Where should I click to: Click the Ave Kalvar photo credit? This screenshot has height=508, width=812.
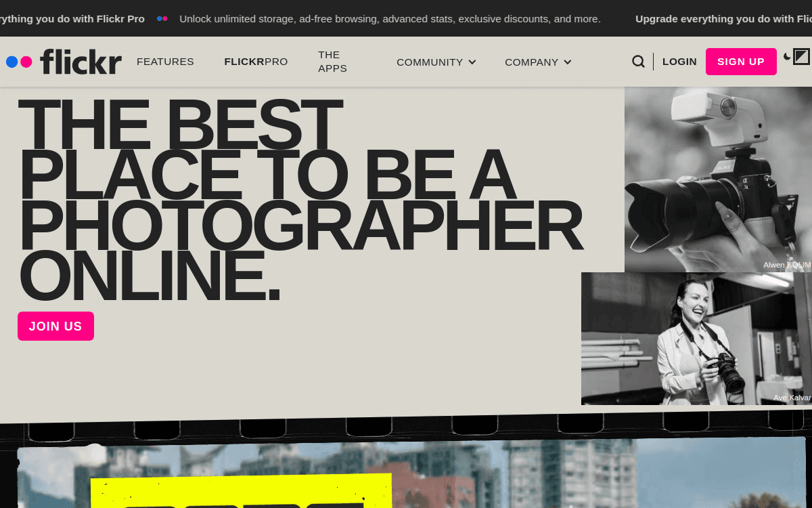(792, 398)
